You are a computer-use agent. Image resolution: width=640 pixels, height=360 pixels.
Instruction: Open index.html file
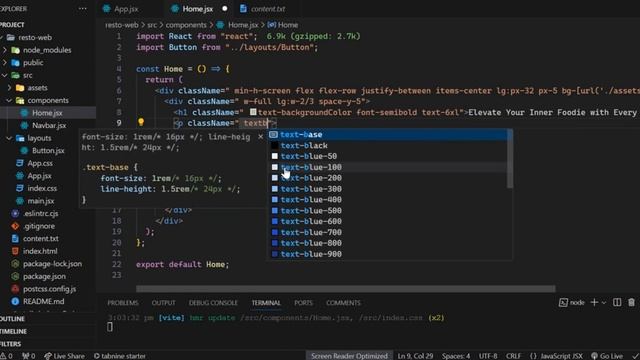[x=40, y=251]
